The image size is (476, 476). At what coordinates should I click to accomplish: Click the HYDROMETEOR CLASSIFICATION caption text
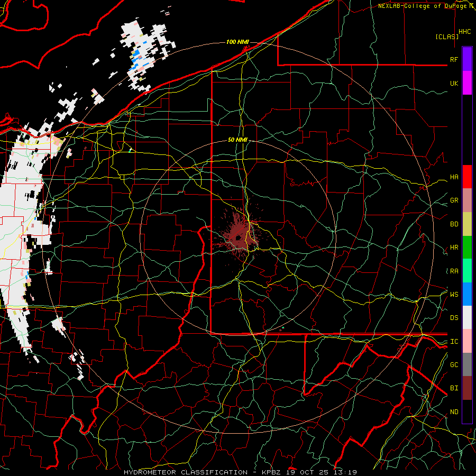pos(186,472)
